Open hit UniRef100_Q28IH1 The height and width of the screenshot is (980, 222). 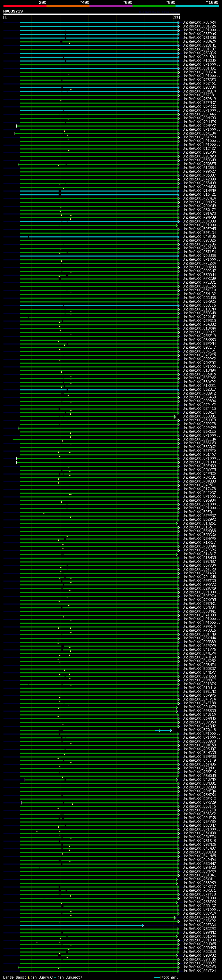[199, 45]
